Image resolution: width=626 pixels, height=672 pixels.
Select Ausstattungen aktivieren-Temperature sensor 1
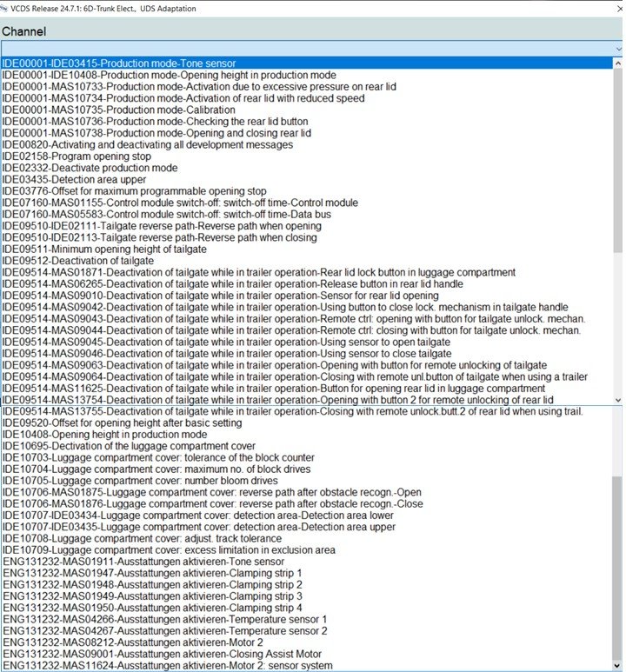coord(164,619)
